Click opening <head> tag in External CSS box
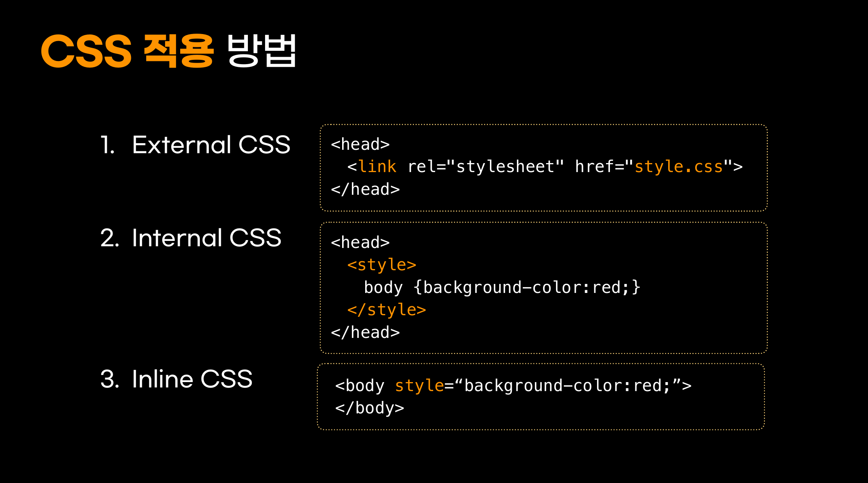The image size is (868, 483). pos(360,144)
